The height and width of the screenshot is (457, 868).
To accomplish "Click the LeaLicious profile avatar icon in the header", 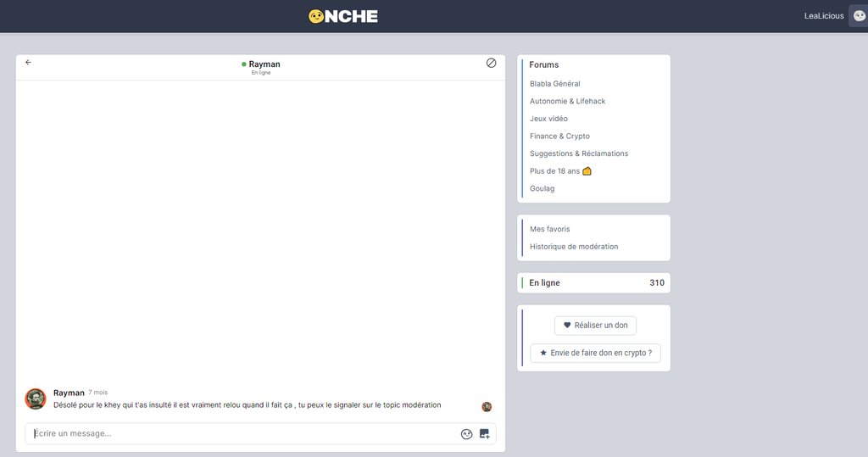I will [x=859, y=16].
